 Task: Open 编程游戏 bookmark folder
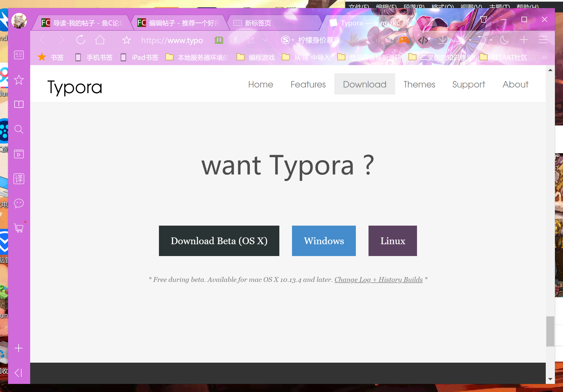pos(256,57)
